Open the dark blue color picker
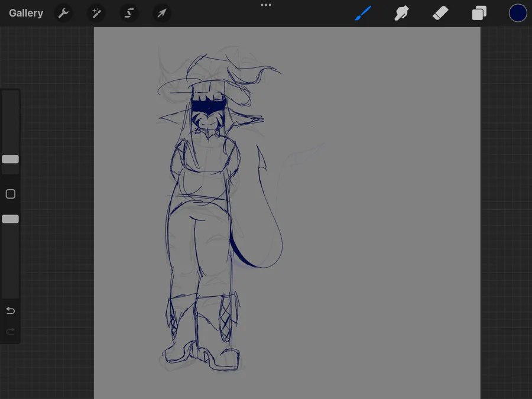Viewport: 532px width, 399px height. [x=518, y=13]
